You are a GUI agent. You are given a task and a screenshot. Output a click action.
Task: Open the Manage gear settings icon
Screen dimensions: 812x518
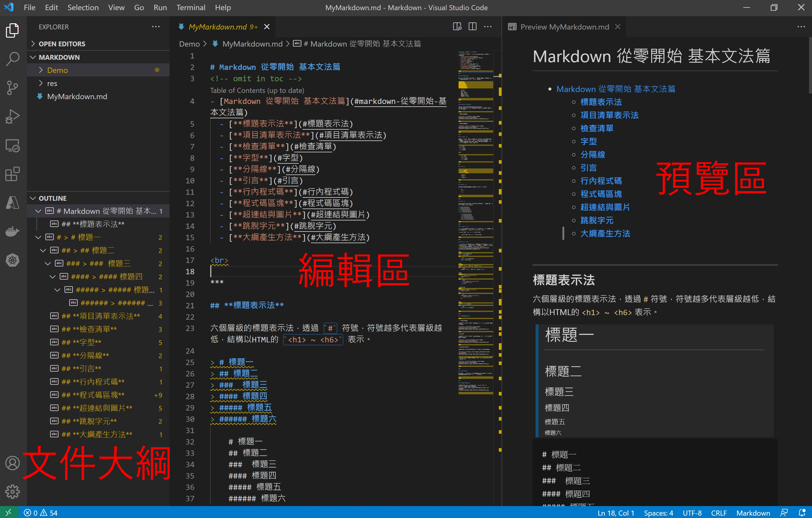click(x=13, y=492)
